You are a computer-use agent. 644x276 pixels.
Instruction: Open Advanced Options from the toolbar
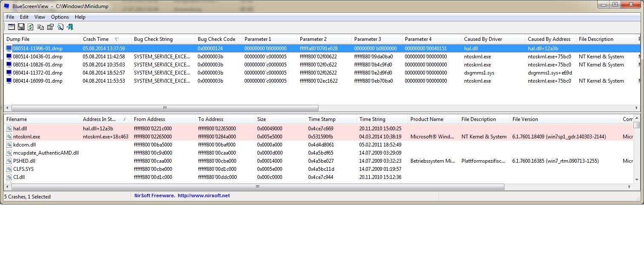[11, 27]
